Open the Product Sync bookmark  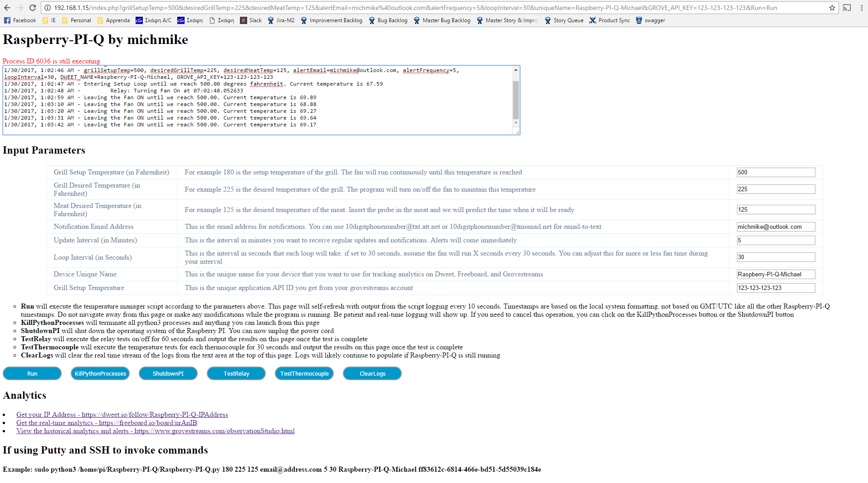(610, 20)
